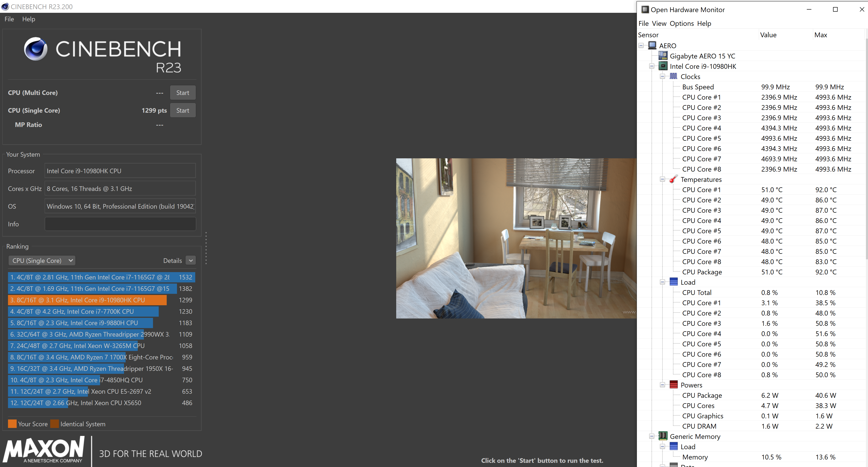Select ranking row 1 i7-1165G7 @ 2.81 GHz
This screenshot has width=868, height=467.
(x=101, y=277)
